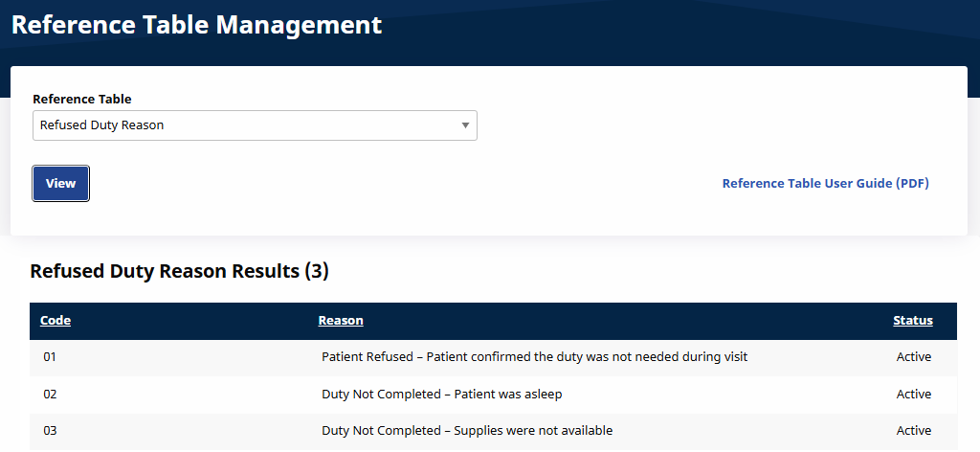Click the Refused Duty Reason Results heading

click(165, 272)
